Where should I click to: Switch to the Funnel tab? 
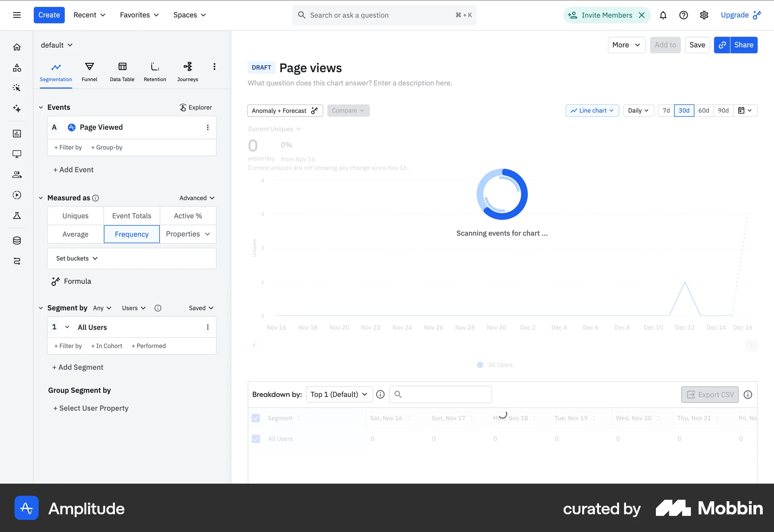click(89, 72)
